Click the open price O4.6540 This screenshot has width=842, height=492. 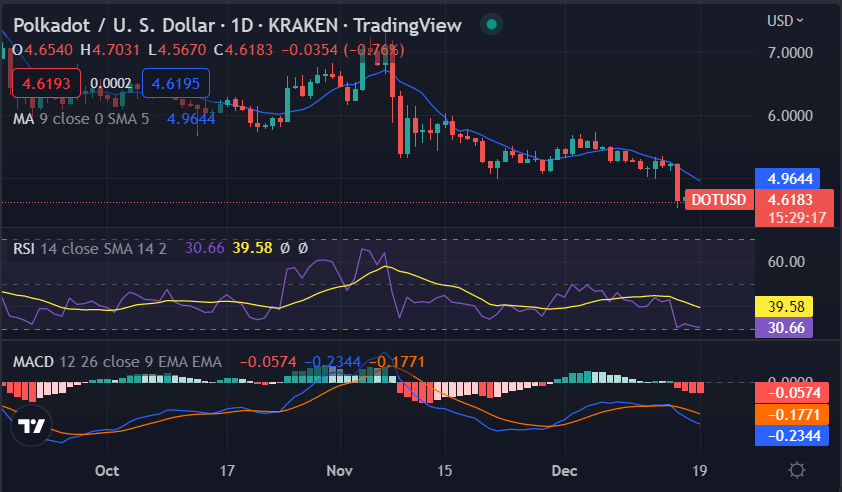tap(42, 50)
